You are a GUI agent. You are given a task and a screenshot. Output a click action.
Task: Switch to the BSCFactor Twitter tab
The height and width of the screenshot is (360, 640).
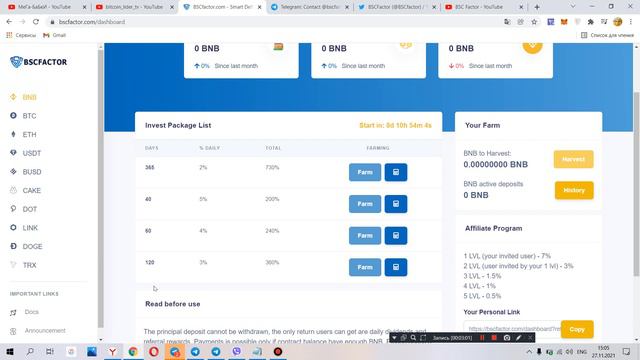point(398,7)
